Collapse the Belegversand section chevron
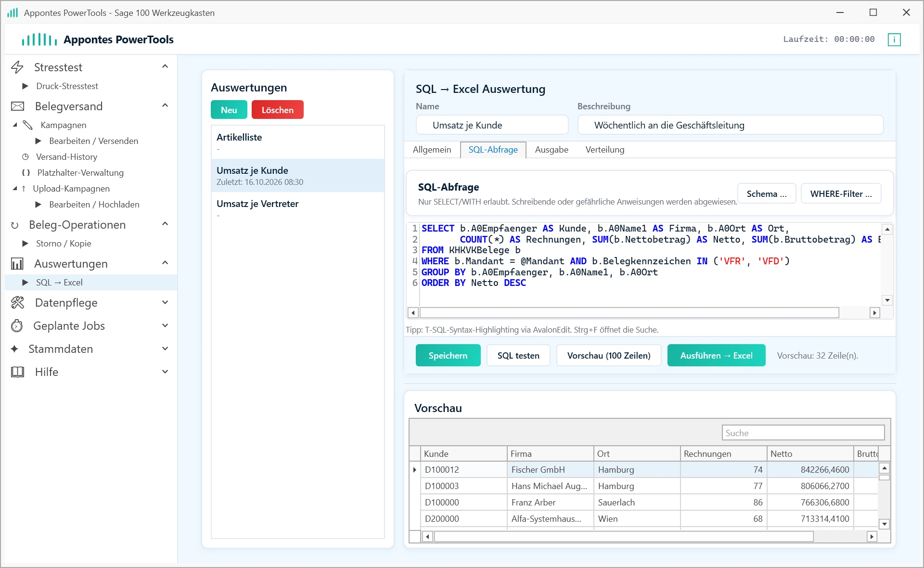Screen dimensions: 924x568 (x=165, y=105)
